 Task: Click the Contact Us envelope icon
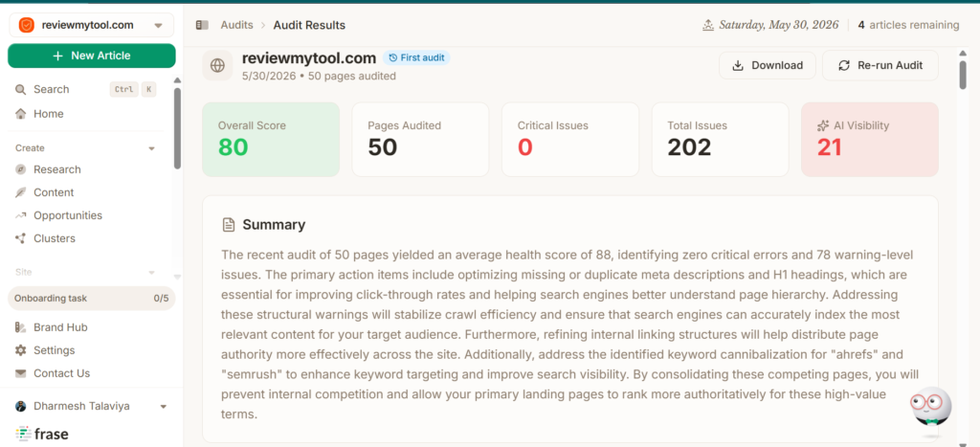21,373
